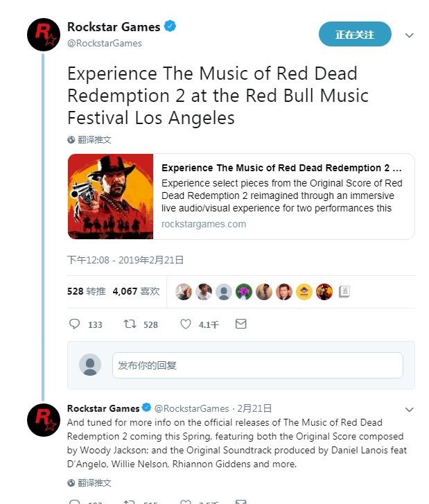Toggle the 正在关注 following button
Viewport: 429px width, 504px height.
click(x=355, y=34)
